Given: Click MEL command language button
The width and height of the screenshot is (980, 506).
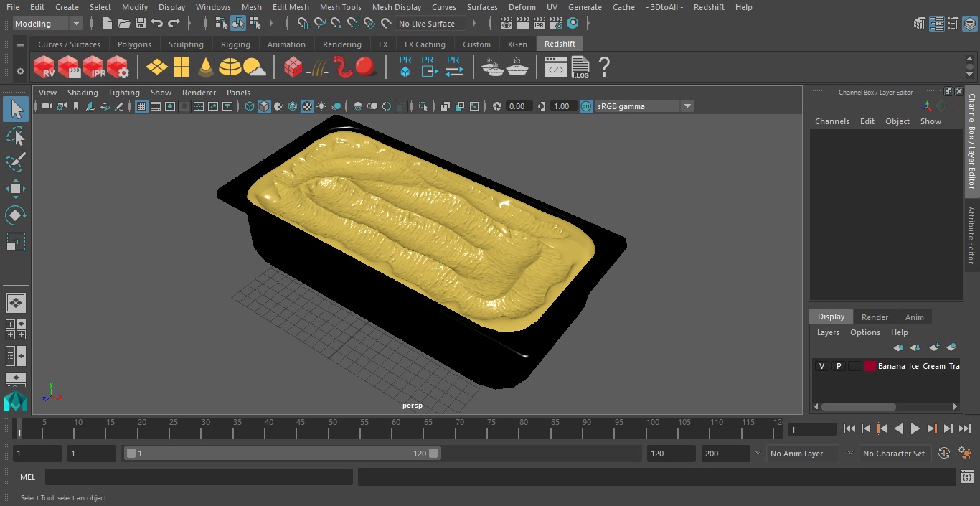Looking at the screenshot, I should pyautogui.click(x=28, y=477).
